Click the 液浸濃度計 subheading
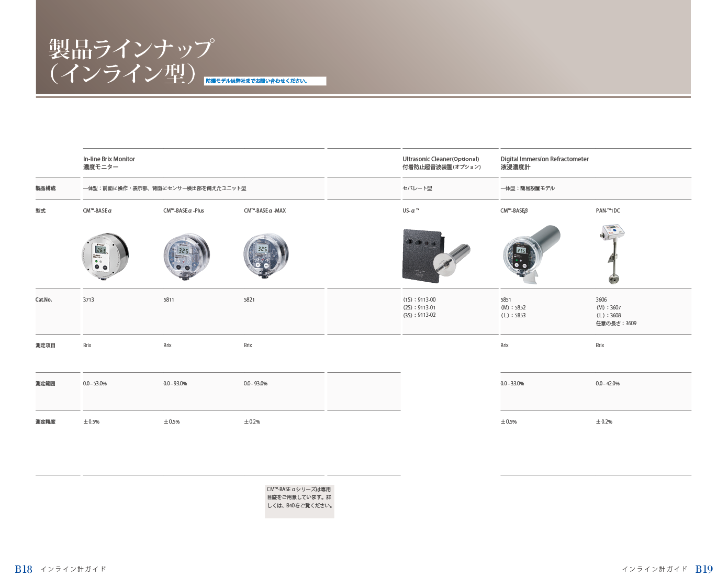The height and width of the screenshot is (588, 728). tap(515, 167)
